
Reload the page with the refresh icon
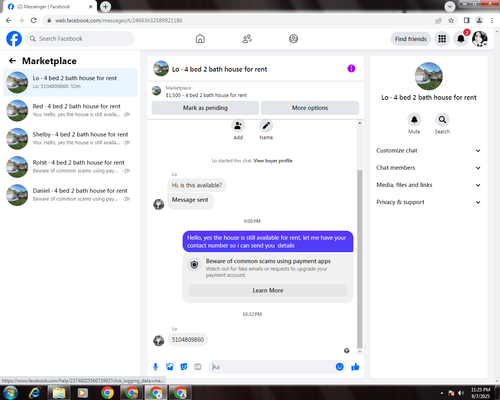point(34,20)
